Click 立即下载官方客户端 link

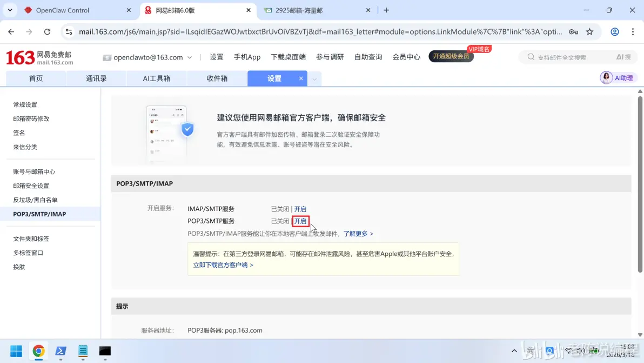[223, 265]
